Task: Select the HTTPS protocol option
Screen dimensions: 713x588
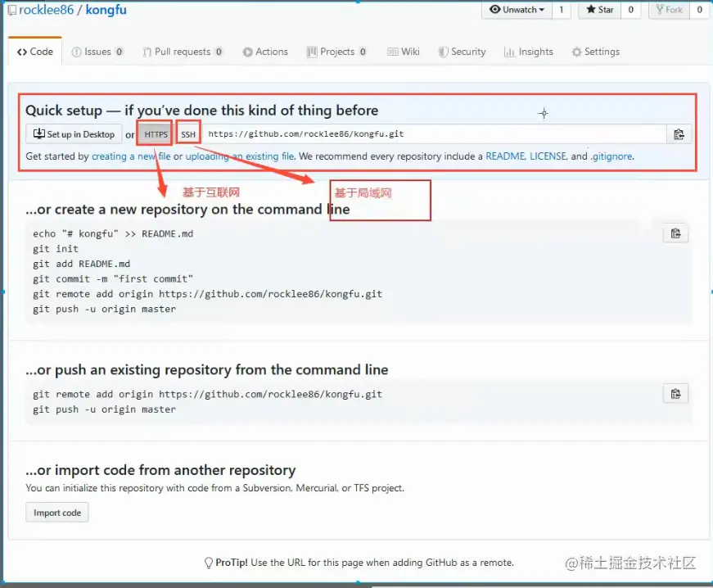Action: point(154,132)
